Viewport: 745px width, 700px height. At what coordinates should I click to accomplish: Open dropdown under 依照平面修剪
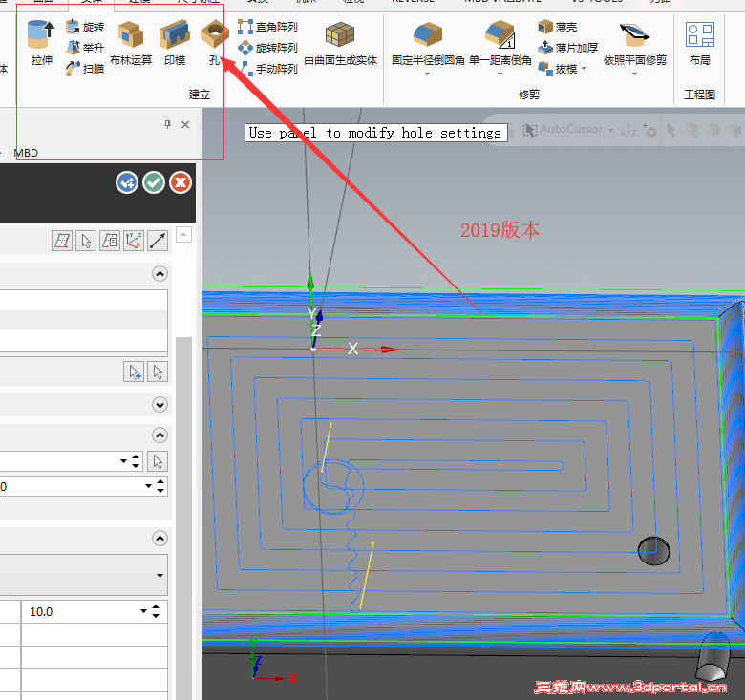tap(634, 74)
